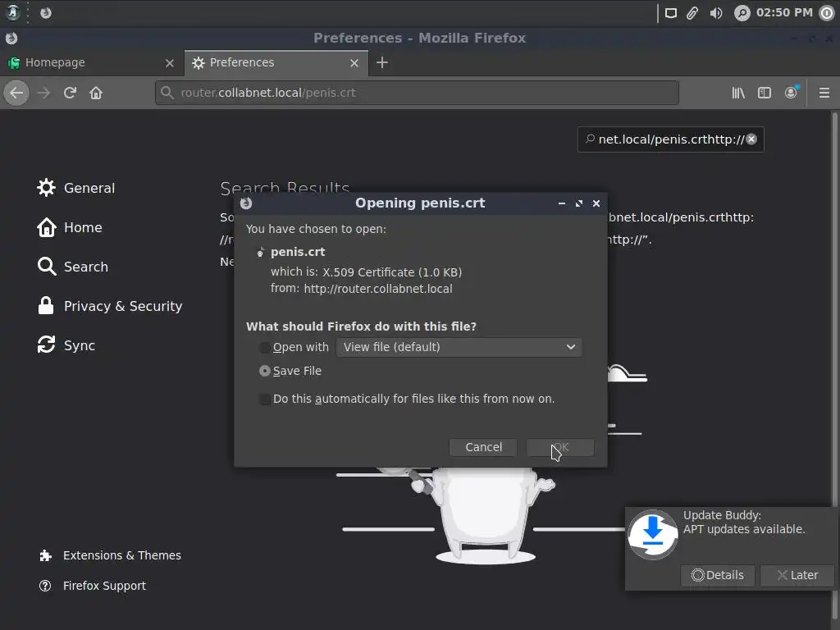Open Extensions & Themes link
The width and height of the screenshot is (840, 630).
(x=110, y=555)
